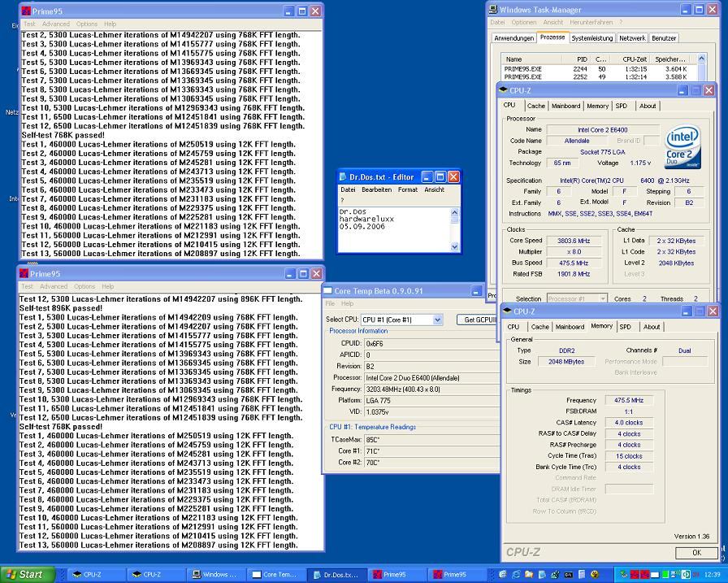Click OK in the CPU-Z Memory window
This screenshot has width=728, height=583.
click(x=696, y=553)
